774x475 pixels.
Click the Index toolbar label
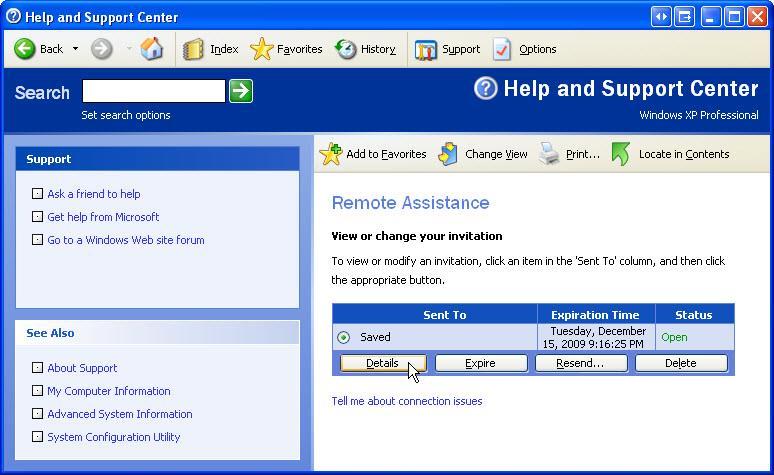click(x=224, y=49)
